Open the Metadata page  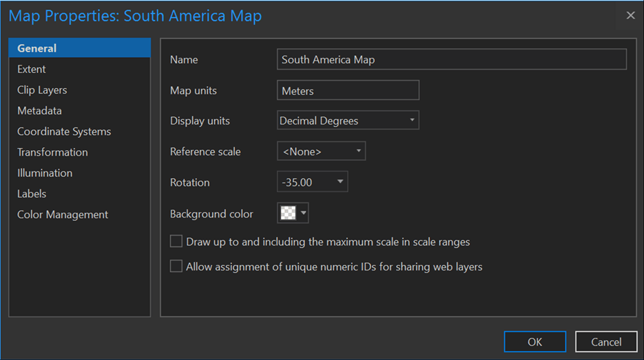(39, 111)
